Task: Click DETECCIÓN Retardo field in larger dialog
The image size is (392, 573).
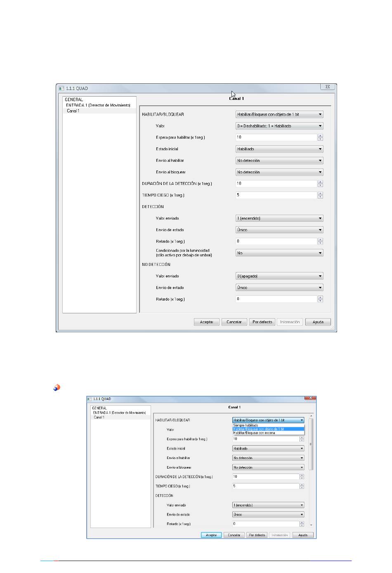Action: pos(276,242)
